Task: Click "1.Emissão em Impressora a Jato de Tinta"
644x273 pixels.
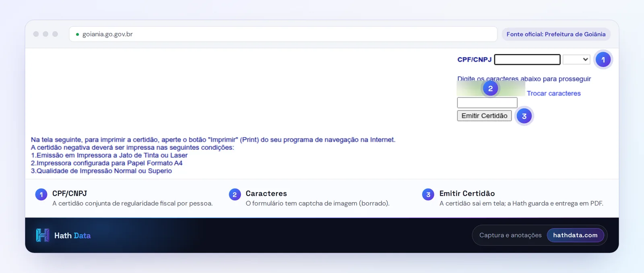Action: (109, 155)
